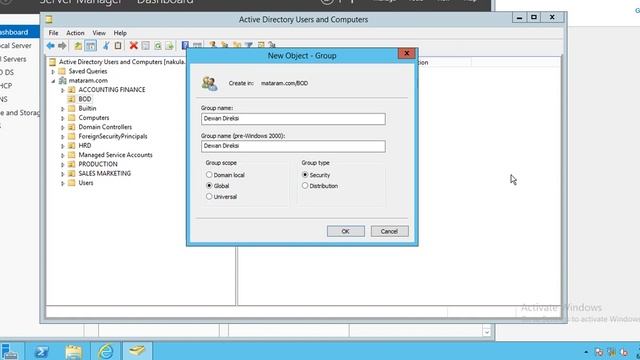Select the Users container
640x360 pixels.
86,183
